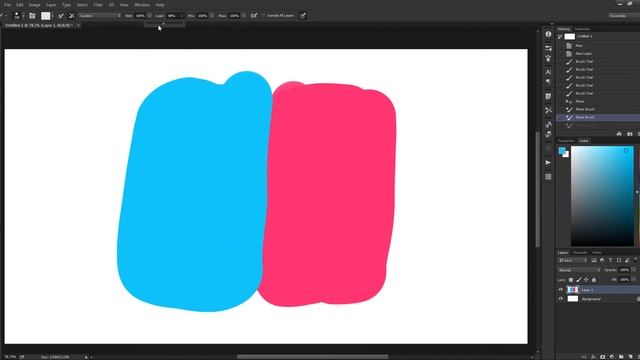
Task: Toggle the Sample All Layers checkbox
Action: (263, 16)
